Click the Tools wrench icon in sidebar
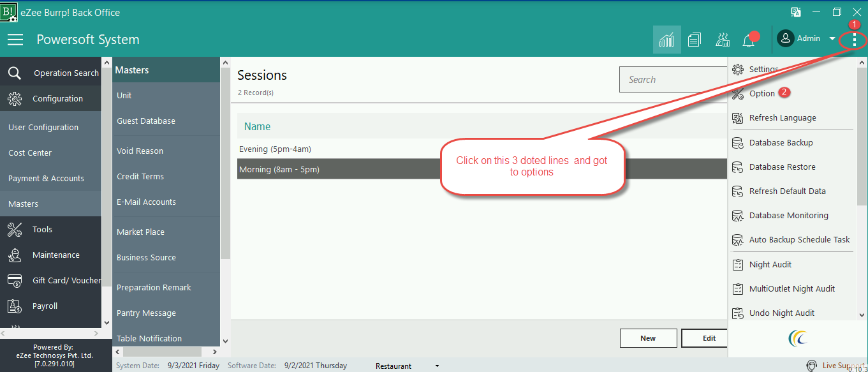Screen dimensions: 868x372 pos(15,229)
